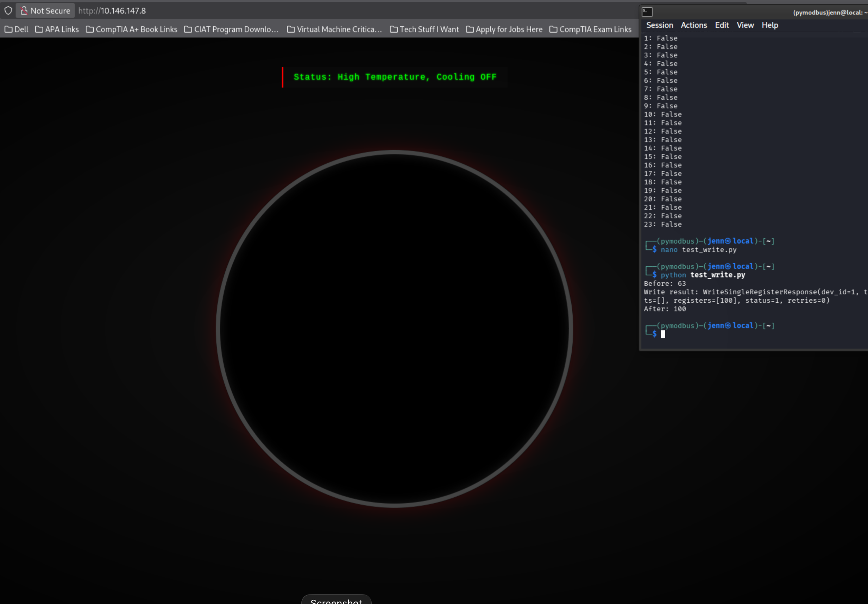Click the terminal line '10: False'
Image resolution: width=868 pixels, height=604 pixels.
click(x=663, y=114)
